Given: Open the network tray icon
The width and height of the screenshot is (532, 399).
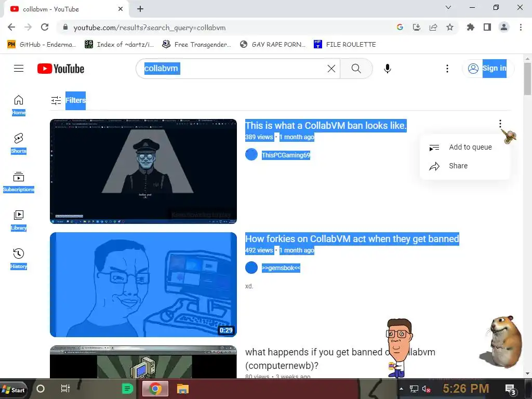Looking at the screenshot, I should [414, 389].
